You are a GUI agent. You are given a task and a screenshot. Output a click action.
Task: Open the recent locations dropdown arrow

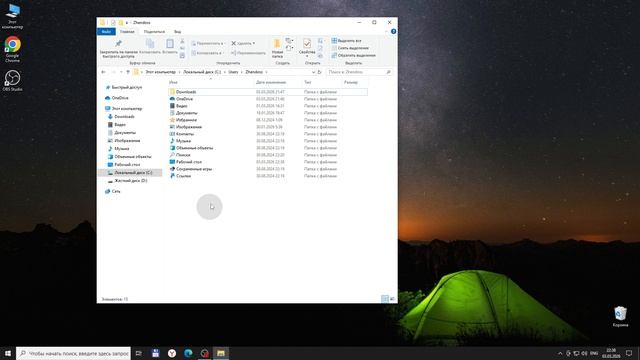click(x=121, y=72)
